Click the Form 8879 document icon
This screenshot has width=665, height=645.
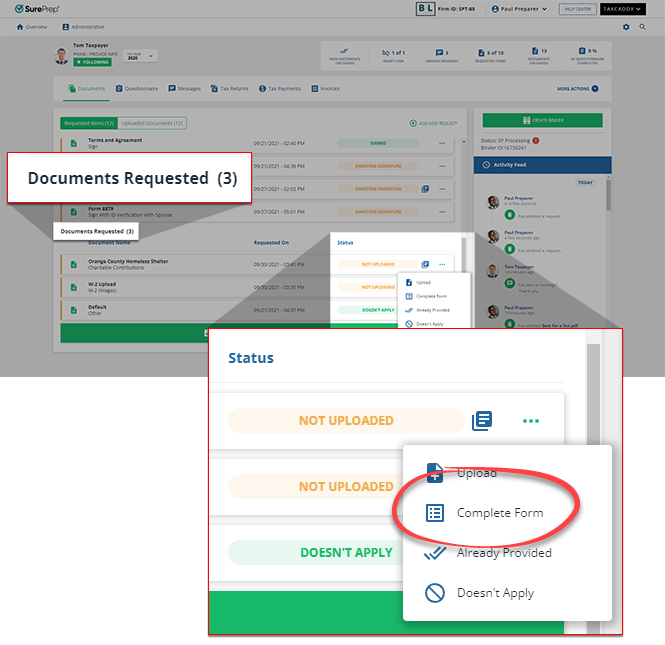click(x=74, y=212)
